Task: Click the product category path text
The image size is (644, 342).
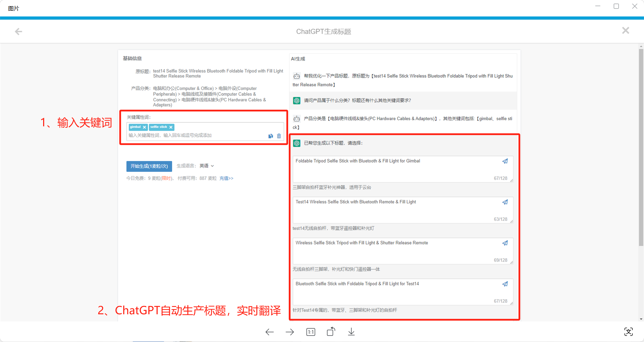Action: 210,97
